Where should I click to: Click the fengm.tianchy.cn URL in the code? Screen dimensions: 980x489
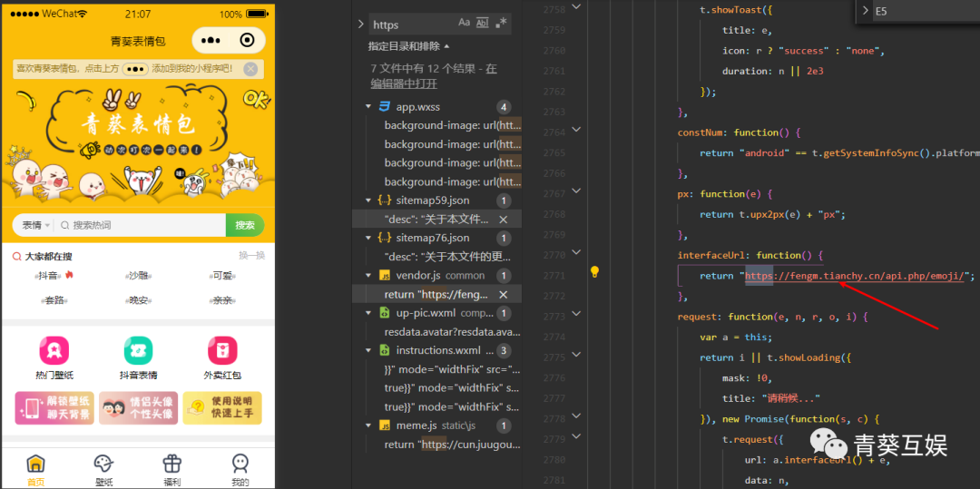[x=856, y=276]
